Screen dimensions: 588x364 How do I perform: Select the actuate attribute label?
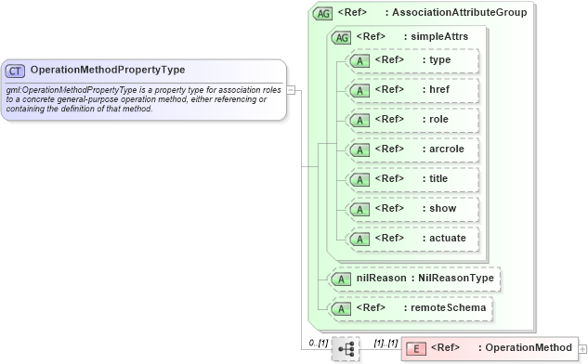coord(448,238)
